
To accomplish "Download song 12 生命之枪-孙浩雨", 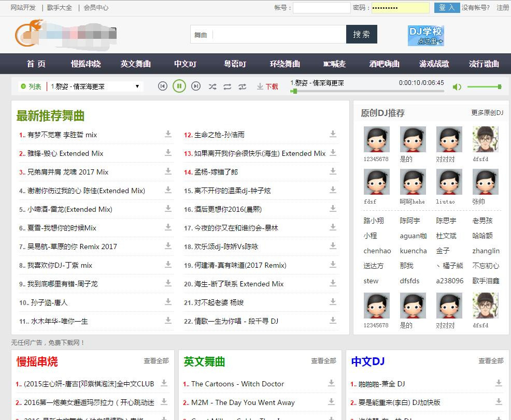I will click(333, 134).
